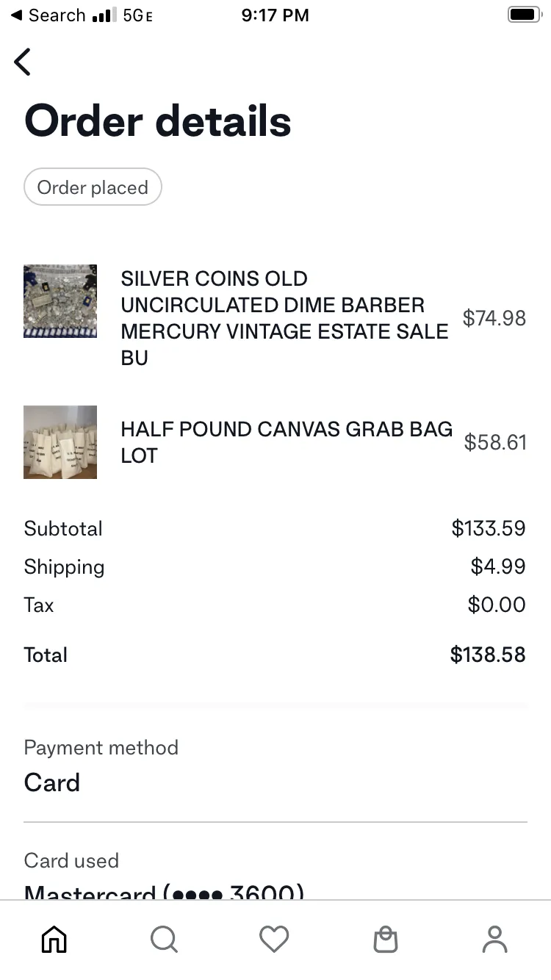Image resolution: width=551 pixels, height=980 pixels.
Task: Tap the $58.61 item price
Action: [x=495, y=442]
